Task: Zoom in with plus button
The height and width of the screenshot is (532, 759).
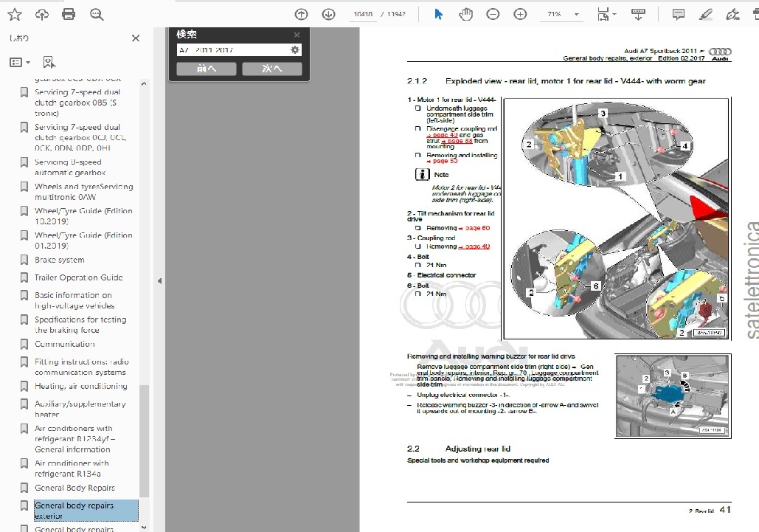Action: point(520,15)
